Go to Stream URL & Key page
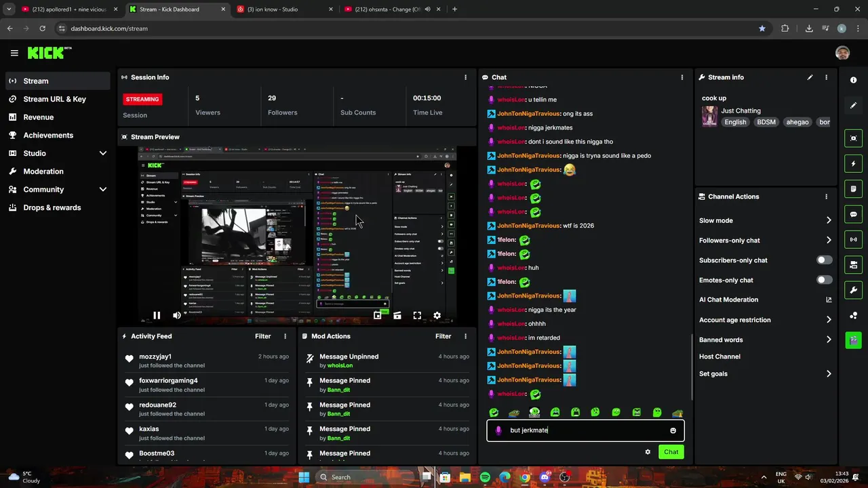This screenshot has width=868, height=488. point(58,99)
